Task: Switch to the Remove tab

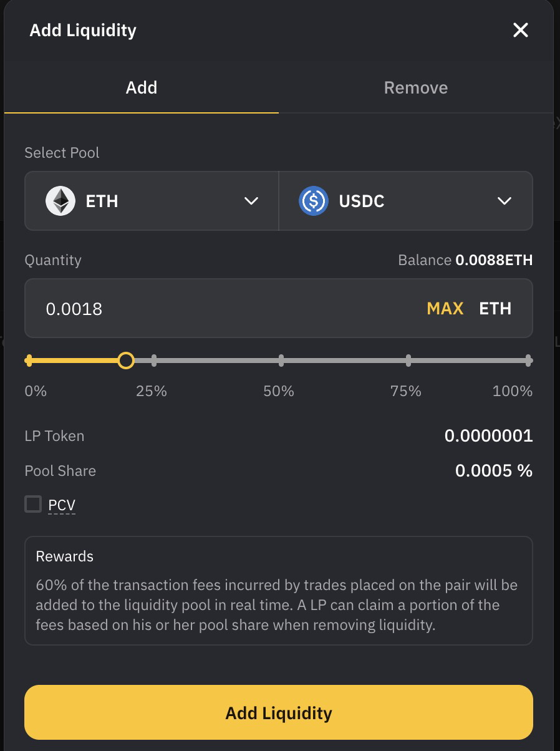Action: 416,87
